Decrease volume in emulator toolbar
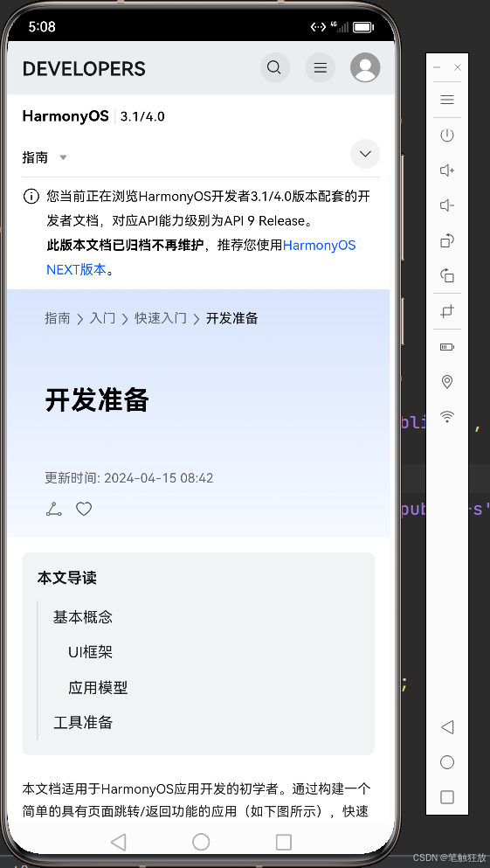This screenshot has width=490, height=868. pos(447,205)
